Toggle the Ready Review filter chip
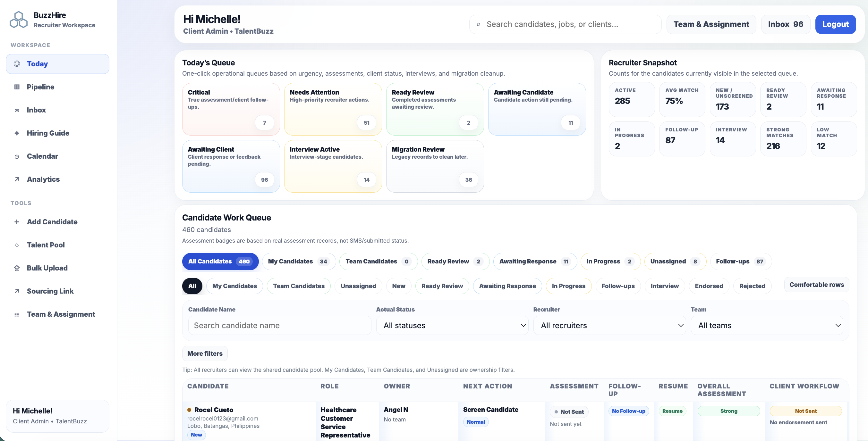The width and height of the screenshot is (868, 441). pos(442,286)
